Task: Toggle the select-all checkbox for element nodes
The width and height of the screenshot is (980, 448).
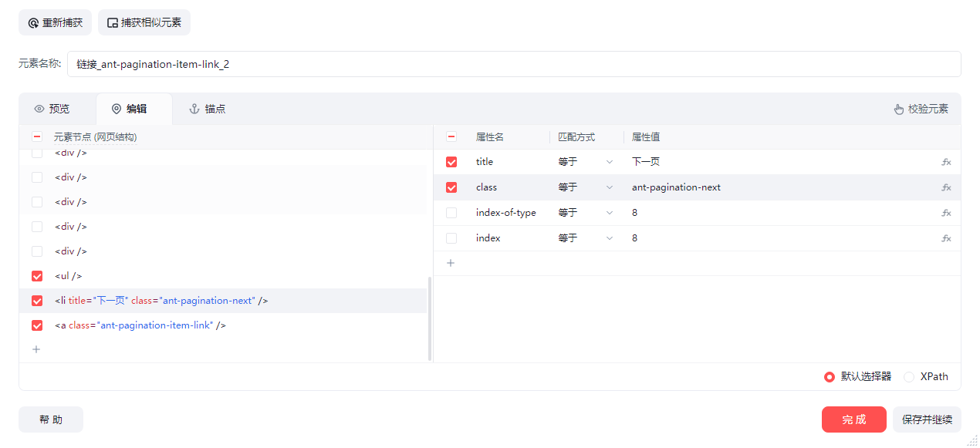Action: [37, 136]
